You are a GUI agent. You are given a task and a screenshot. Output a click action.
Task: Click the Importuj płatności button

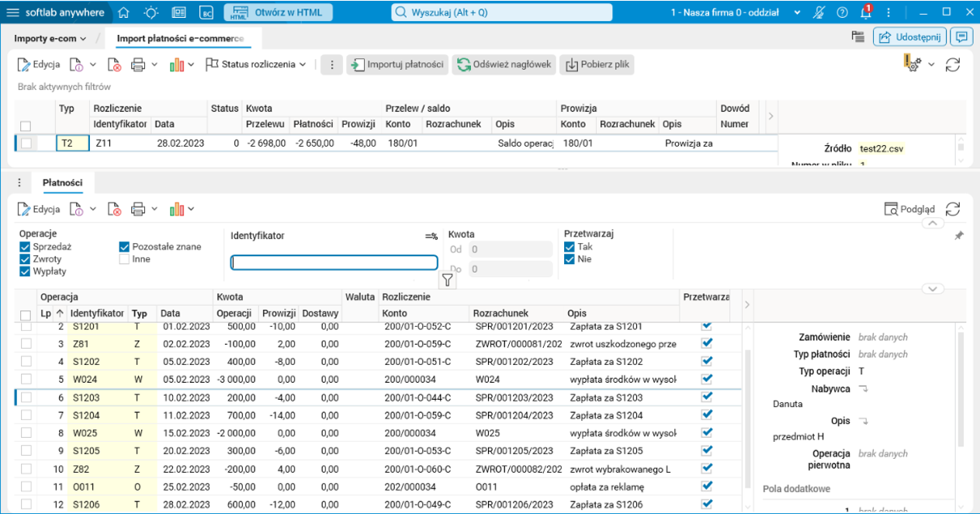click(x=397, y=64)
